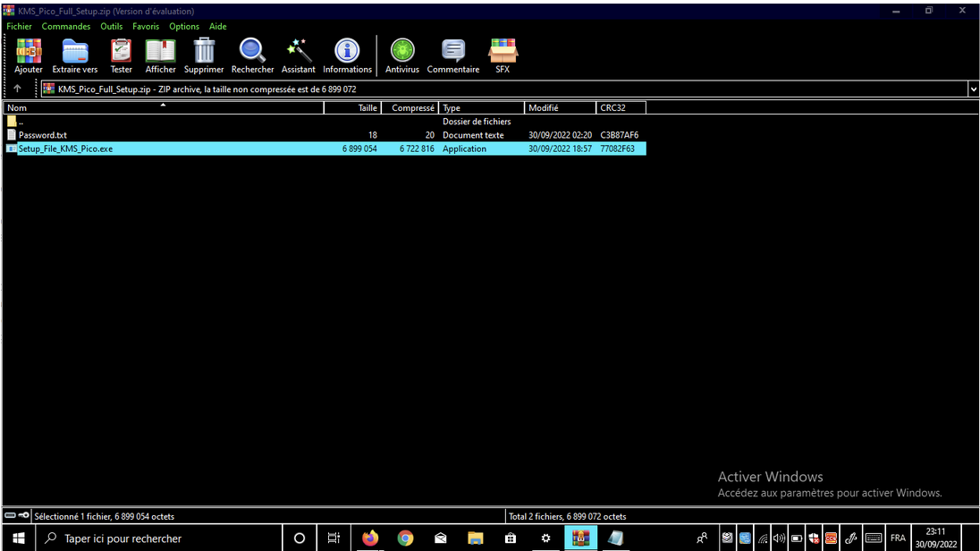Select the Password.txt file
The height and width of the screenshot is (551, 980).
42,135
